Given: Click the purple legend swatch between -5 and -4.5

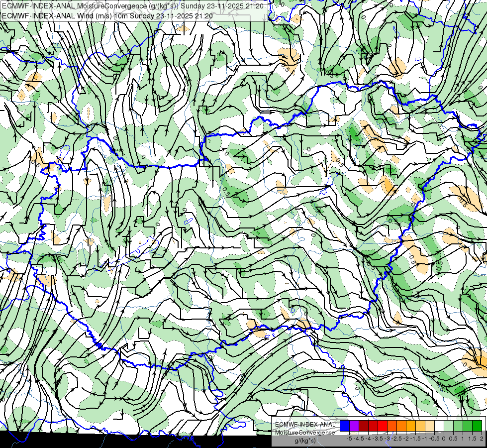Looking at the screenshot, I should click(x=354, y=426).
